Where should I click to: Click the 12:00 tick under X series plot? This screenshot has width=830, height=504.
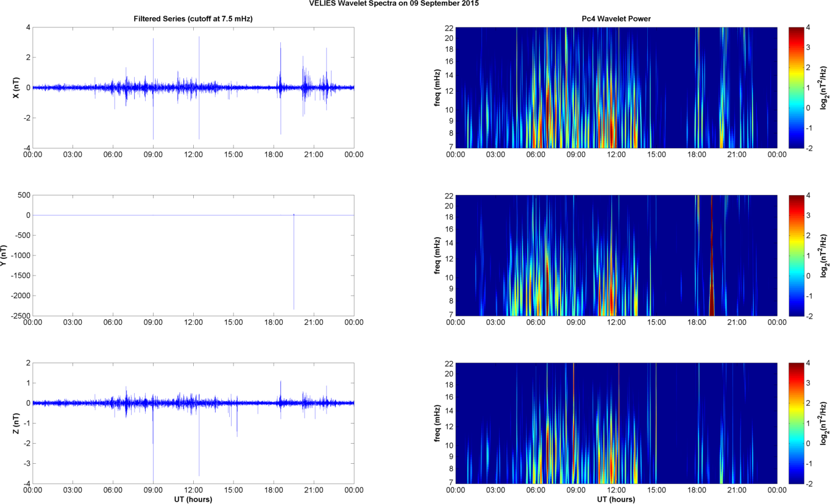point(193,155)
